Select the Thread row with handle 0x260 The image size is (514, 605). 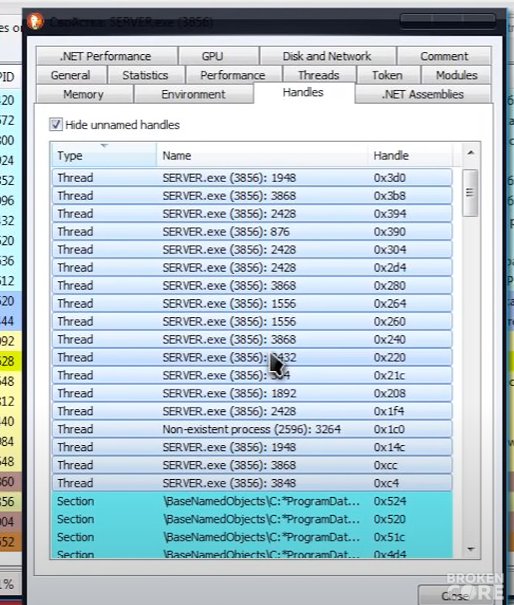pos(252,321)
